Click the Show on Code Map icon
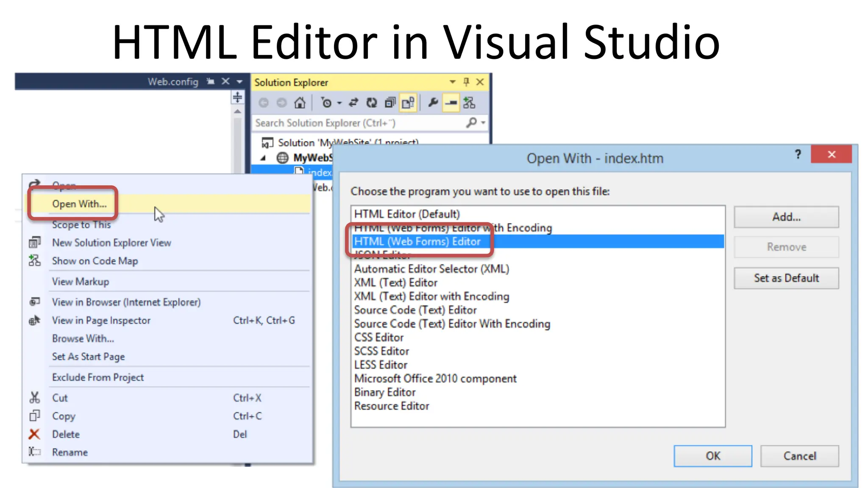The width and height of the screenshot is (868, 488). pos(35,261)
